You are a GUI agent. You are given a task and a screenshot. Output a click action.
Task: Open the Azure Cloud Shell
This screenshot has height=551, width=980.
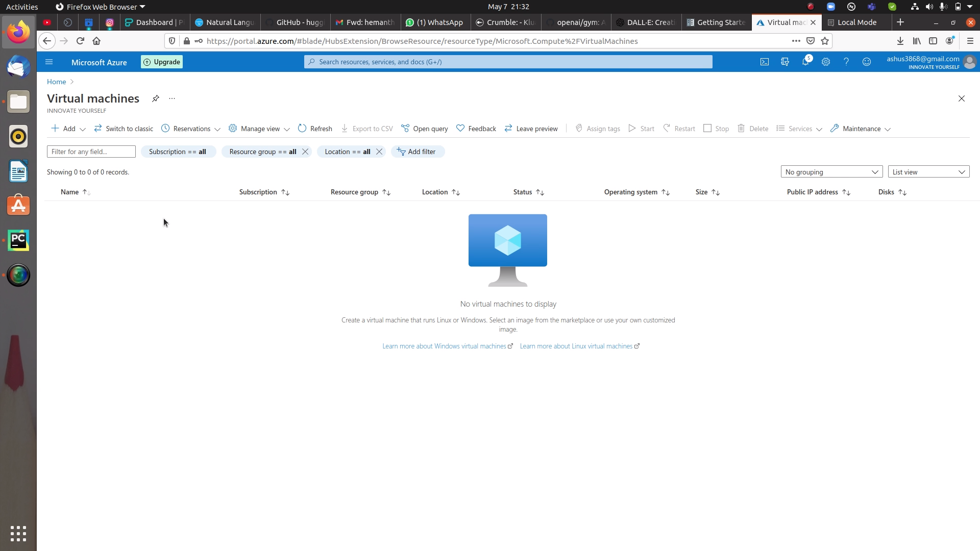click(765, 62)
